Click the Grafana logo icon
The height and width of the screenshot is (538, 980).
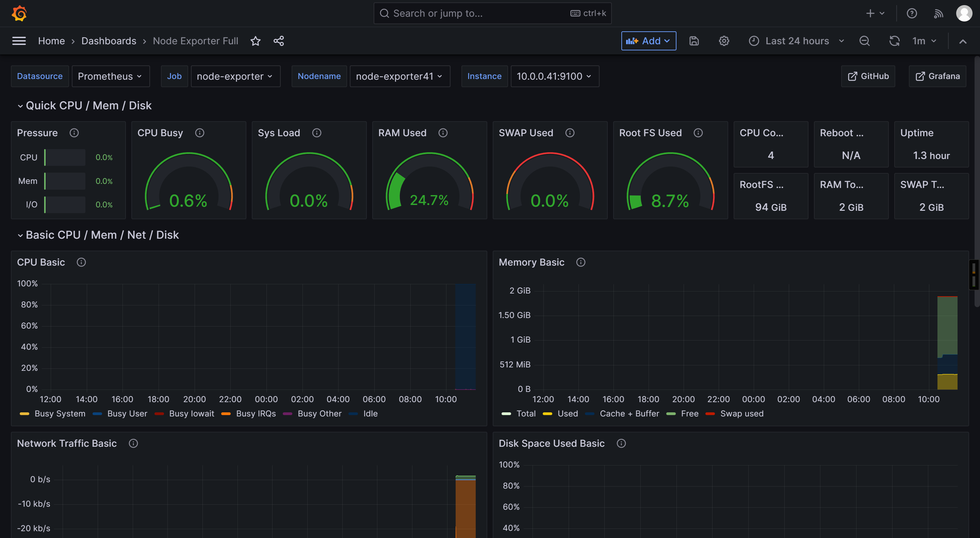pyautogui.click(x=19, y=13)
